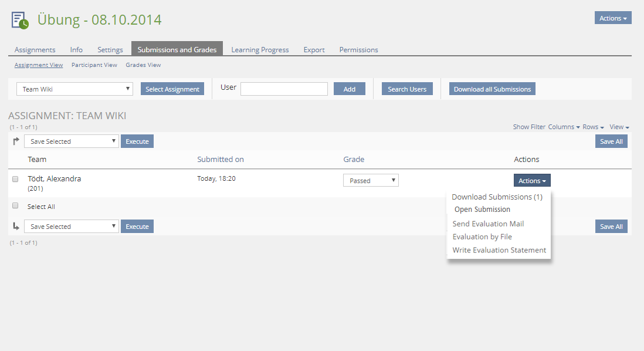This screenshot has width=644, height=351.
Task: Open the top Save Selected dropdown
Action: tap(71, 141)
